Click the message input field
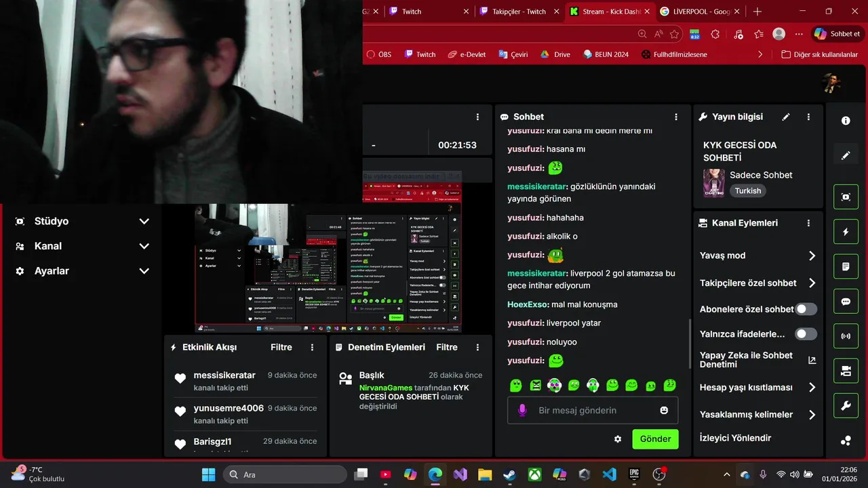868x488 pixels. tap(593, 410)
